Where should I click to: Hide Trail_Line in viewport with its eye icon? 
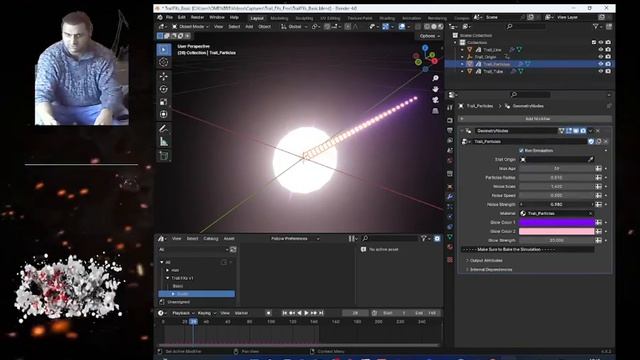[600, 50]
